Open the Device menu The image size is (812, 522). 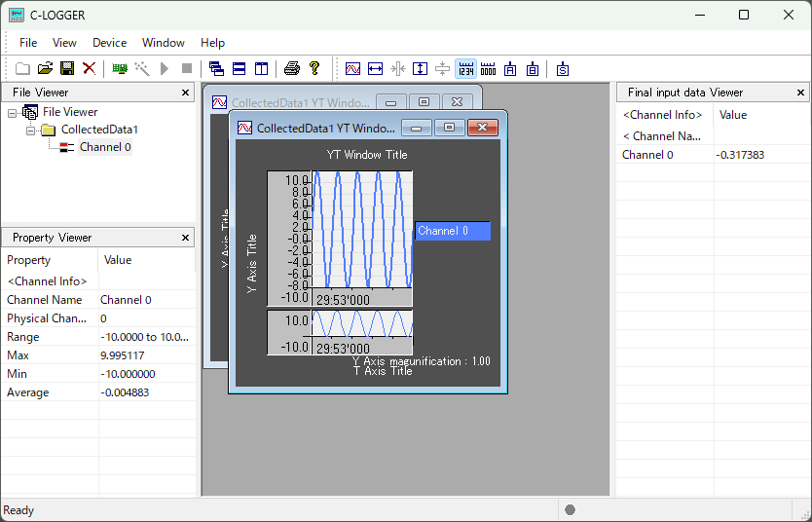(109, 43)
